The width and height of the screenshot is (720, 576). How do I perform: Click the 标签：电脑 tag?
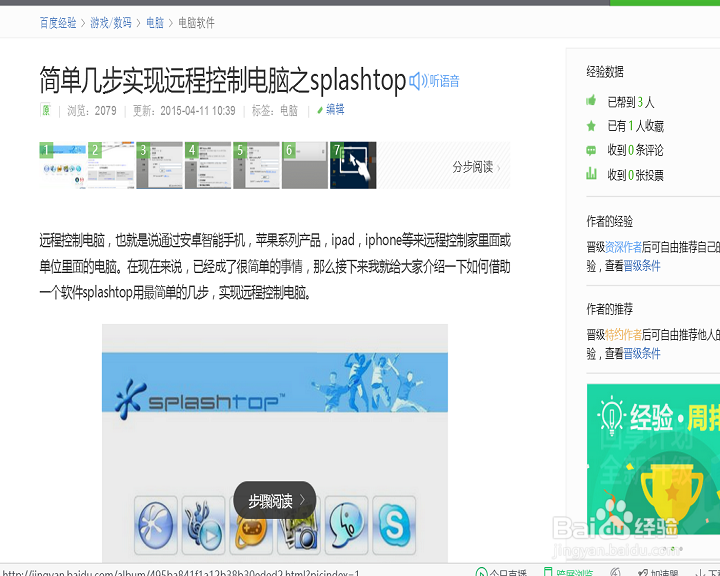[x=275, y=111]
